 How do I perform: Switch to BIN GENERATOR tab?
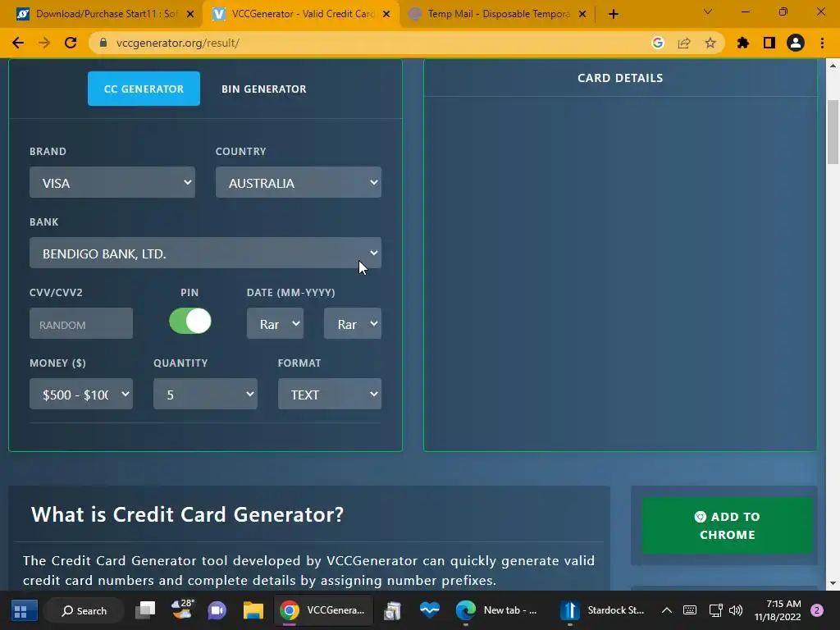(264, 89)
